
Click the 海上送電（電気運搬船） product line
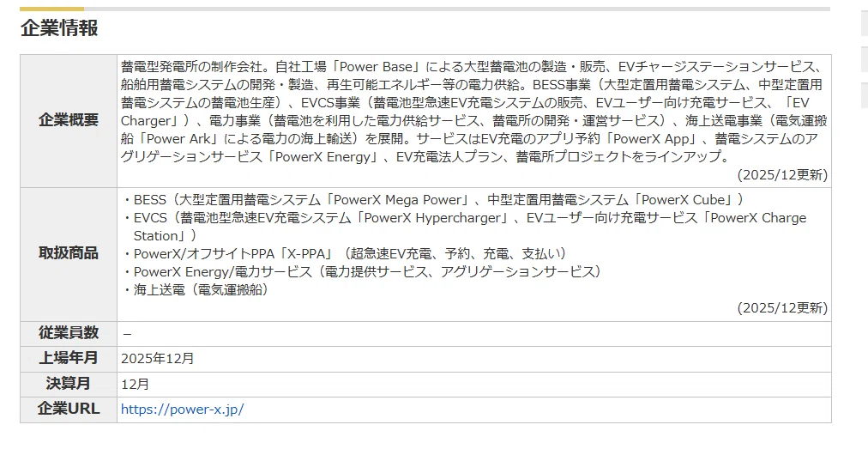[196, 290]
